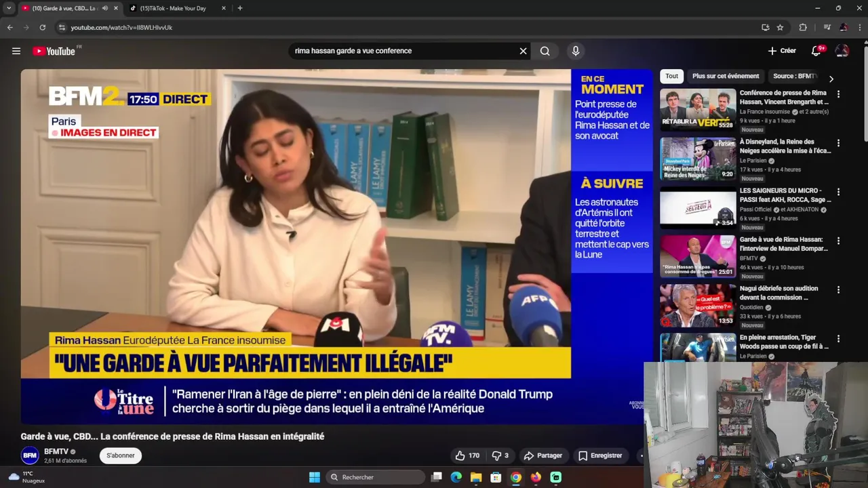Select the Tout filter chip

click(x=671, y=76)
